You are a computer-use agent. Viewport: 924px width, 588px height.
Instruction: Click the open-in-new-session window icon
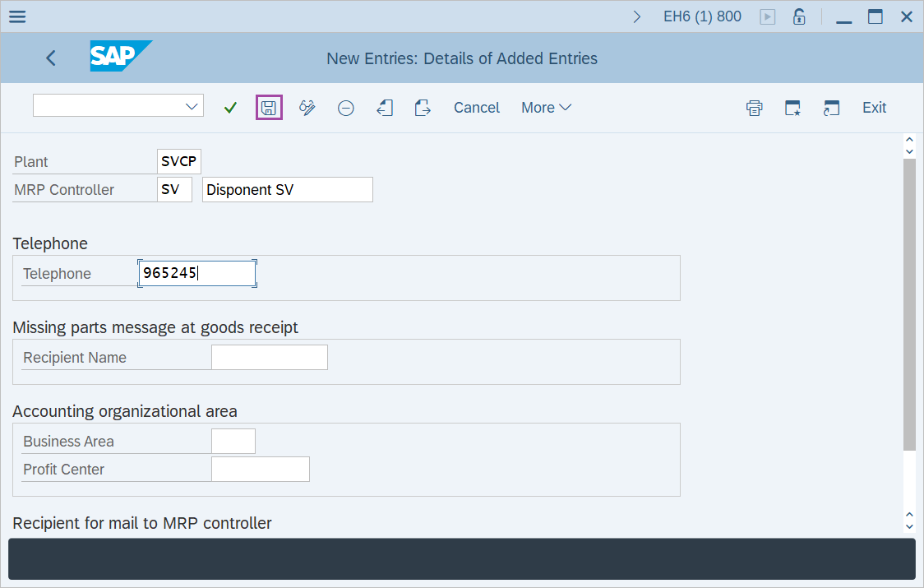831,107
